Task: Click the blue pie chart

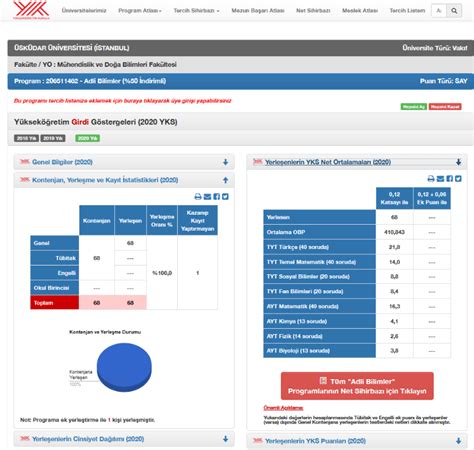Action: click(124, 367)
